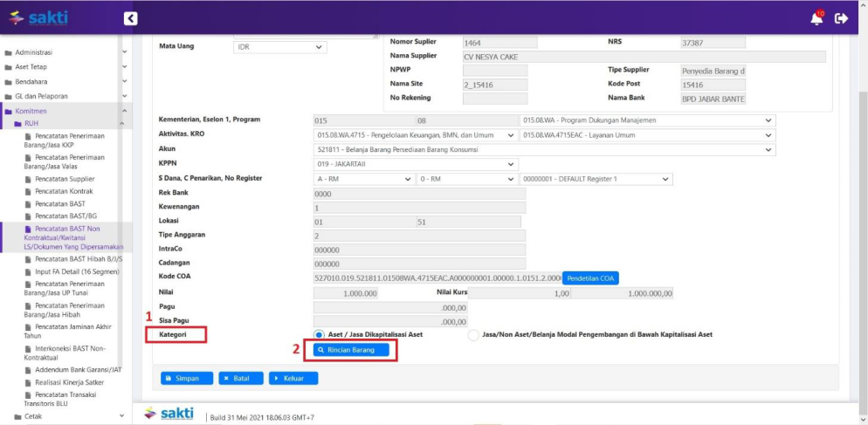Open Pencatatan BAST/BG in sidebar
This screenshot has width=868, height=425.
click(x=65, y=216)
